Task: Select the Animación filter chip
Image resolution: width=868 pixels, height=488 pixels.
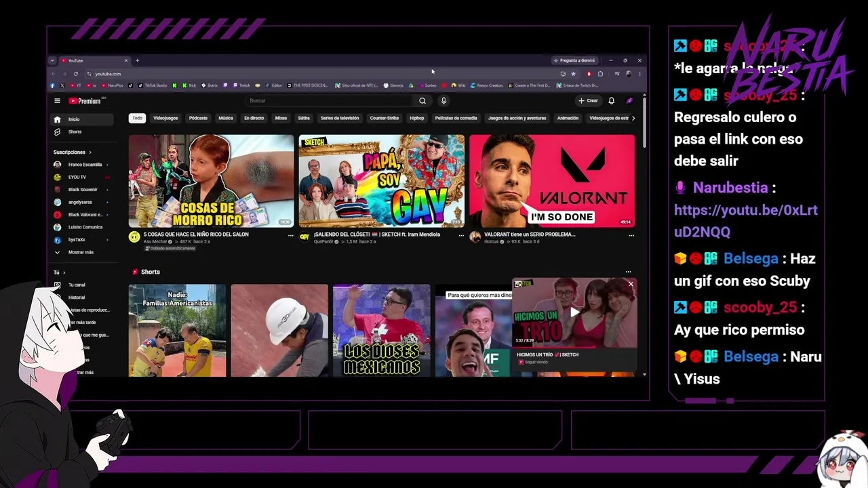Action: point(568,118)
